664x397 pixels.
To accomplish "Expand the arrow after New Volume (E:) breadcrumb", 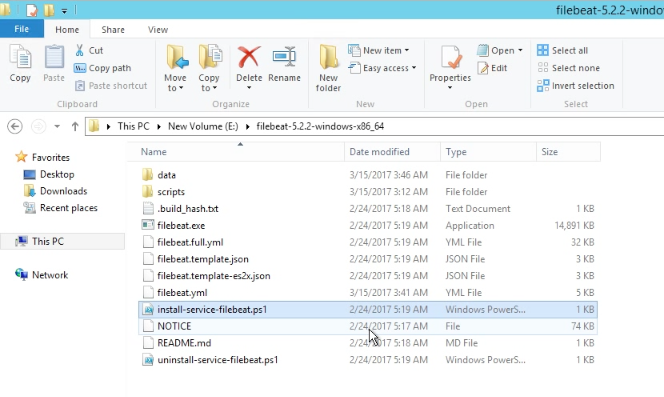I will (x=247, y=126).
